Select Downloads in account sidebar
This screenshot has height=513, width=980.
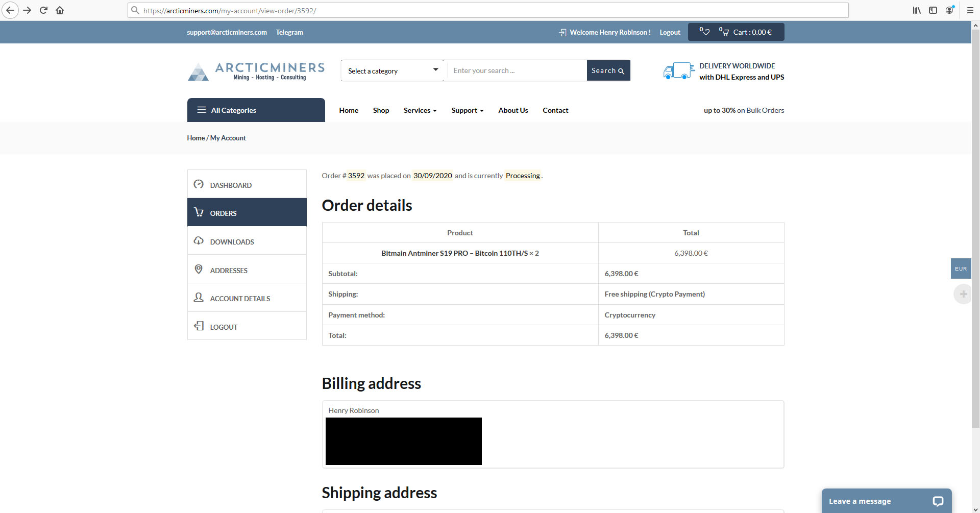[247, 241]
